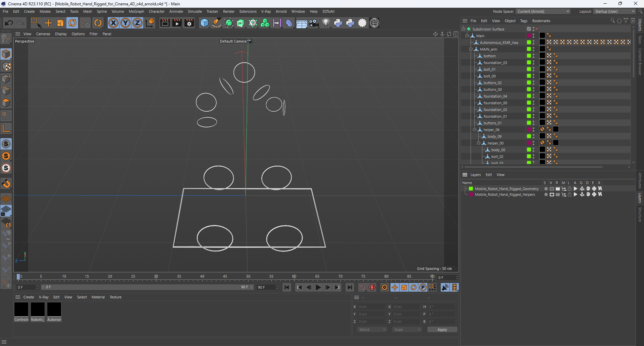Switch to Attributes side tab
Viewport: 644px width, 346px height.
[640, 181]
